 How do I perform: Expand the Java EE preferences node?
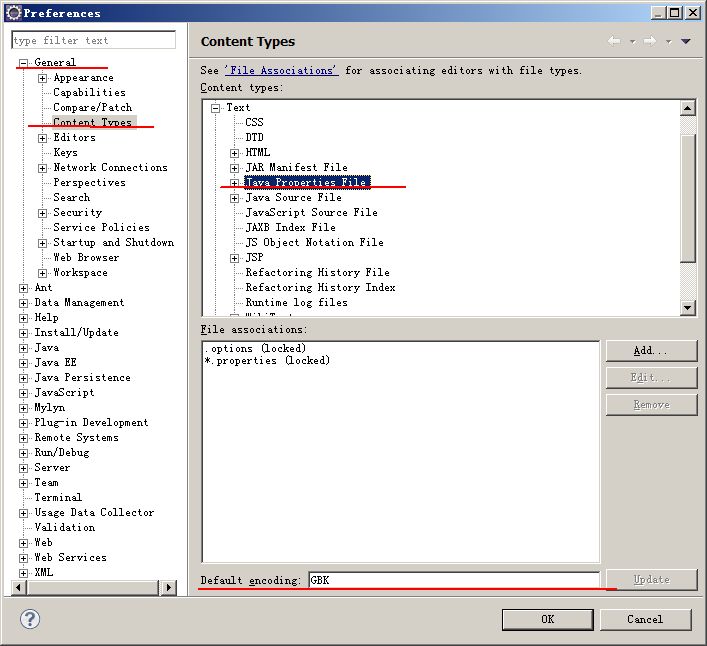[x=23, y=363]
